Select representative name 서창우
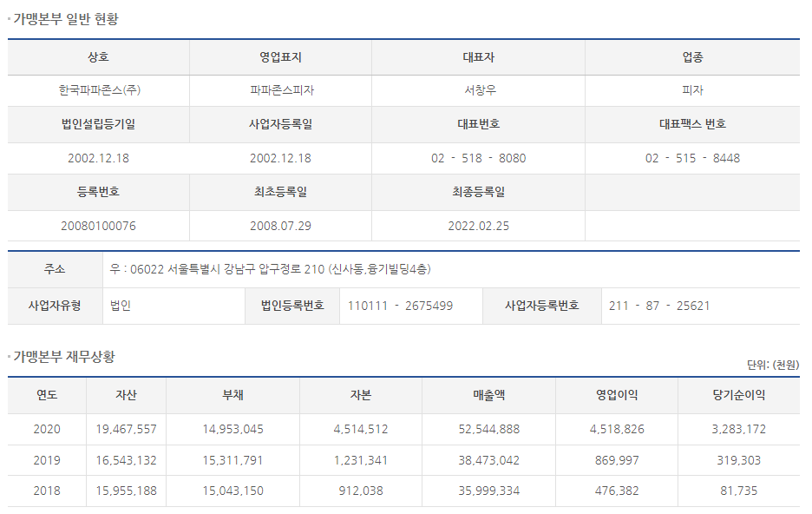The width and height of the screenshot is (812, 514). [x=480, y=90]
